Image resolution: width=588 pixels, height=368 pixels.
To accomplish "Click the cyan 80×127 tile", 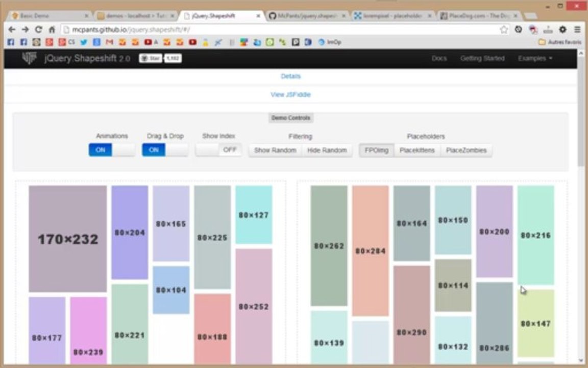I will 254,215.
